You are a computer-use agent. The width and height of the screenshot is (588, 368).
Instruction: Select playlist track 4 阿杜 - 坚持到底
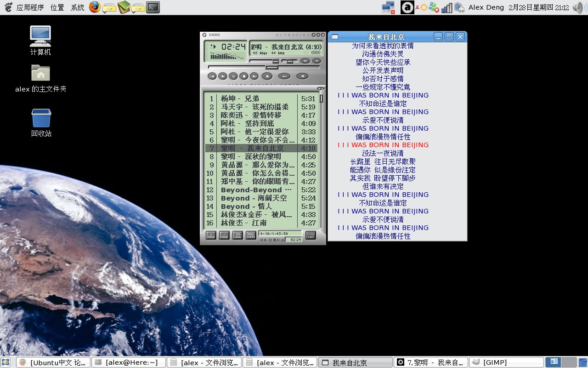(x=261, y=123)
